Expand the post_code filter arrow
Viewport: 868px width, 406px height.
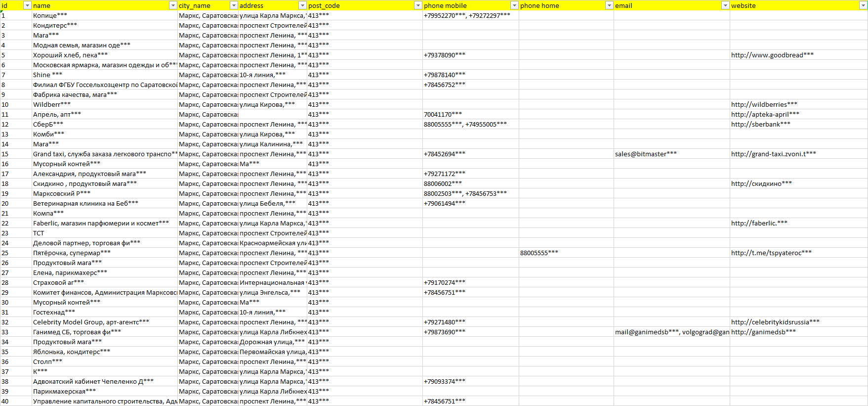click(x=418, y=5)
